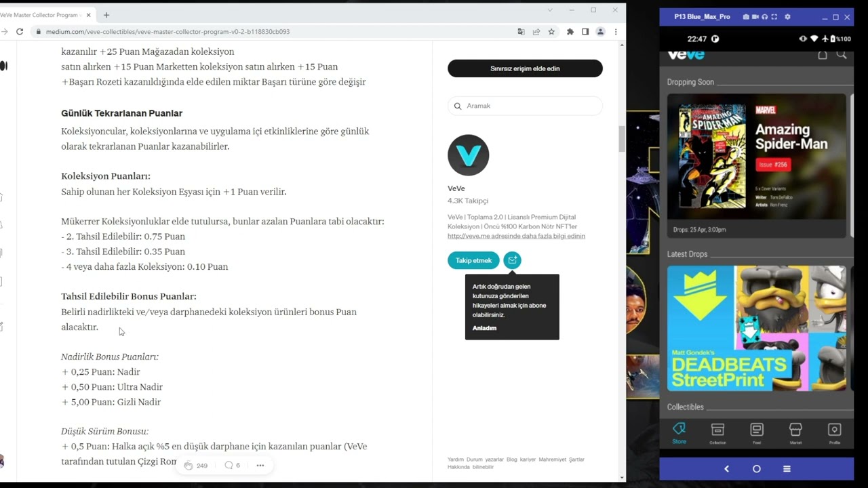Screen dimensions: 868x488
Task: Open the Chrome three-dot menu
Action: [616, 31]
